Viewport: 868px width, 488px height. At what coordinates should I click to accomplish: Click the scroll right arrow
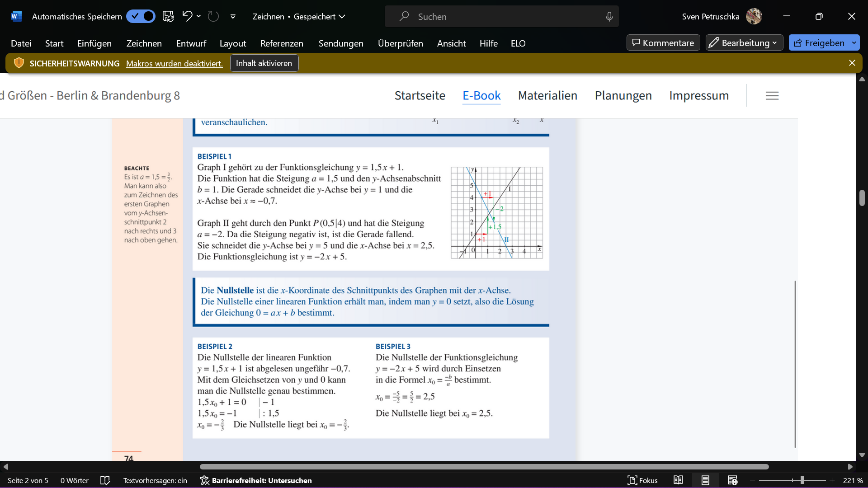(850, 467)
